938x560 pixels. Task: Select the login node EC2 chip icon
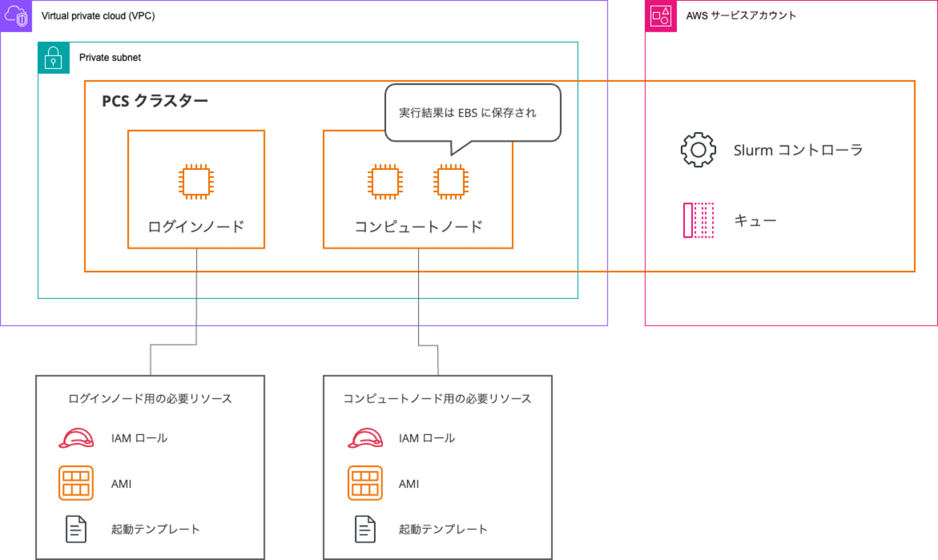196,182
